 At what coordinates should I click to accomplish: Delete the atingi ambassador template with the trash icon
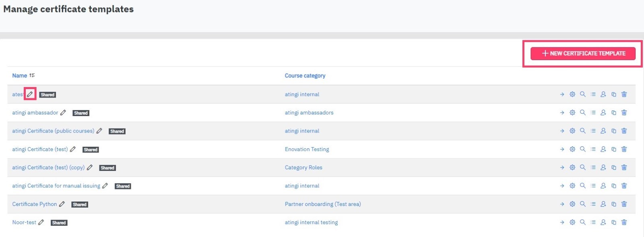(x=624, y=112)
